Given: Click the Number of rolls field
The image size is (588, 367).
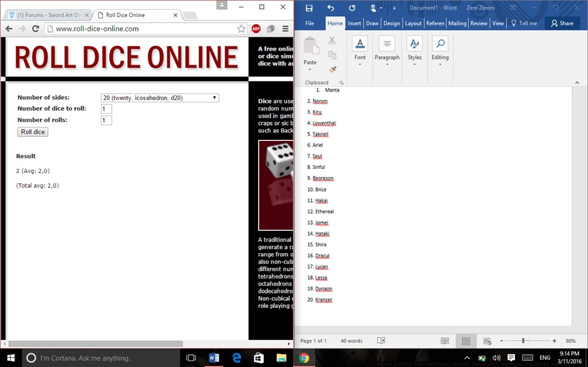Looking at the screenshot, I should (x=107, y=121).
